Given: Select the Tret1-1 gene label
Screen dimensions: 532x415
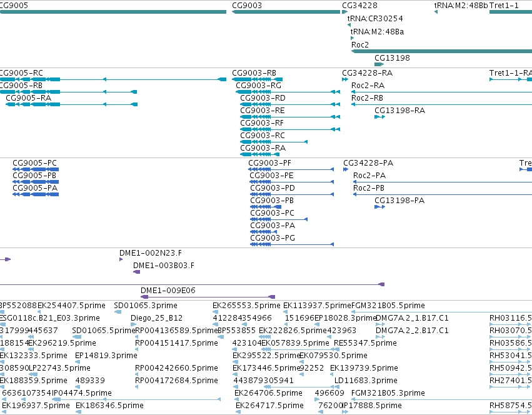Looking at the screenshot, I should tap(504, 6).
